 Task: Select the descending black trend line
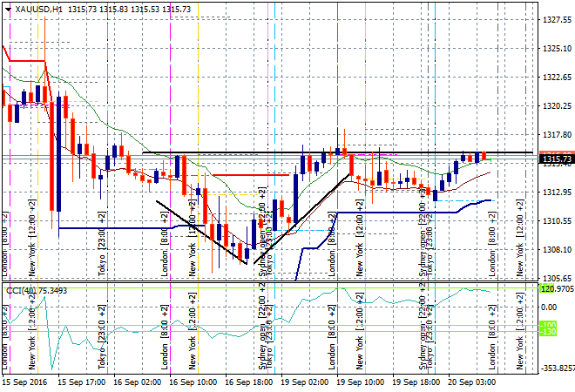point(200,232)
